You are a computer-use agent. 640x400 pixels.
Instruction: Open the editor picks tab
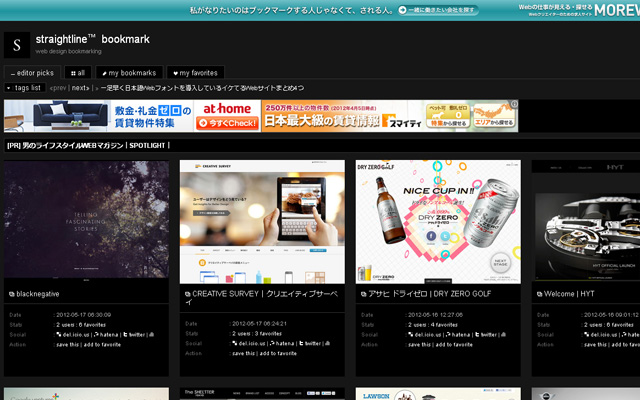pyautogui.click(x=33, y=73)
